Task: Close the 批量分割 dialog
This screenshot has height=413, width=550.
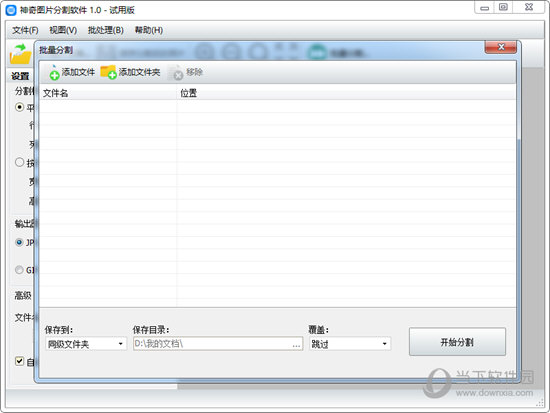Action: (501, 47)
